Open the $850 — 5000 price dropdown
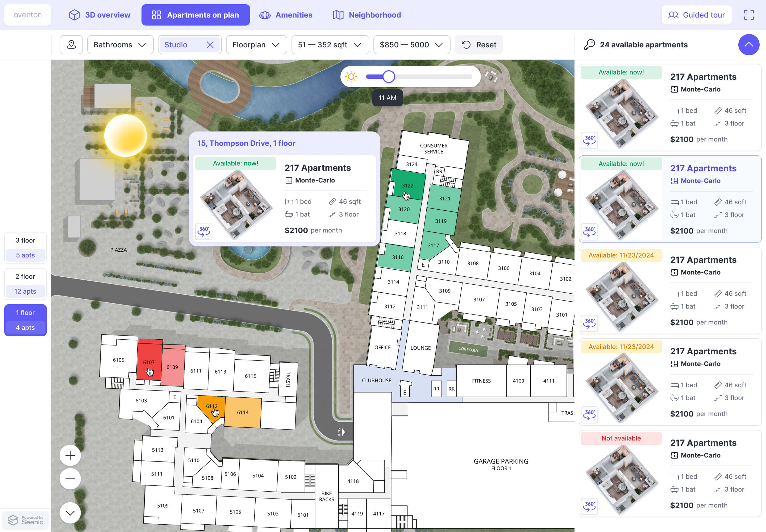This screenshot has height=532, width=766. point(411,45)
